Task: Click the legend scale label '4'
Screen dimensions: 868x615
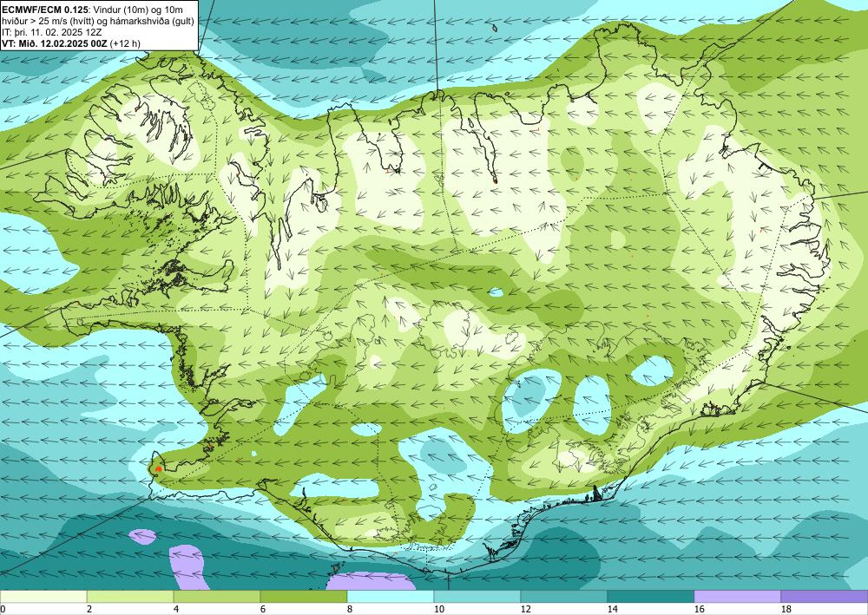Action: point(176,609)
